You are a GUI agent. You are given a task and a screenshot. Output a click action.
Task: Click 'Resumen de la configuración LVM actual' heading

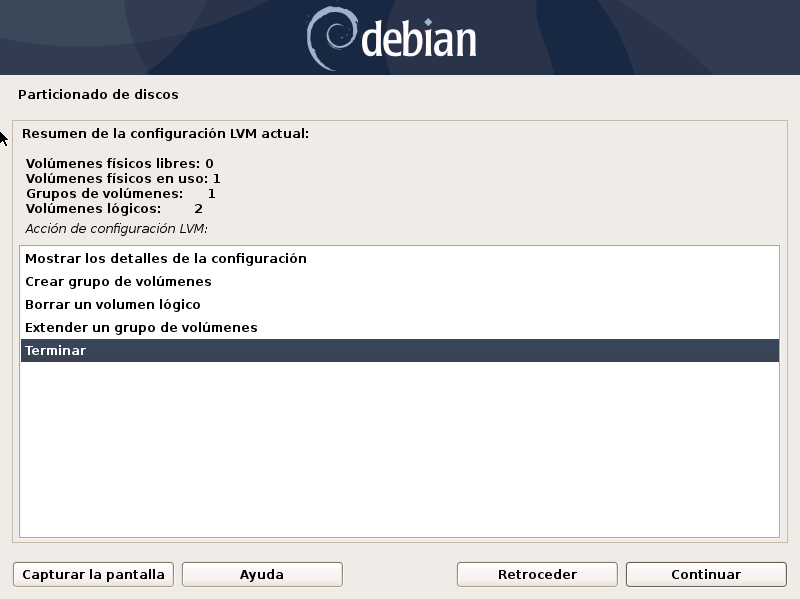click(165, 132)
